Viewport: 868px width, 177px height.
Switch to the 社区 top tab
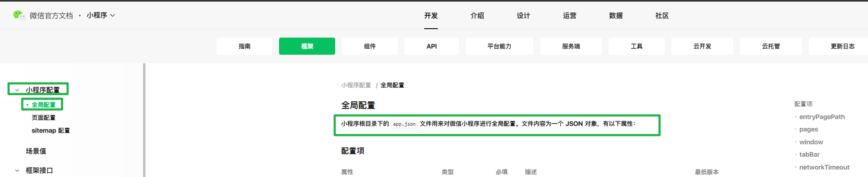tap(662, 15)
